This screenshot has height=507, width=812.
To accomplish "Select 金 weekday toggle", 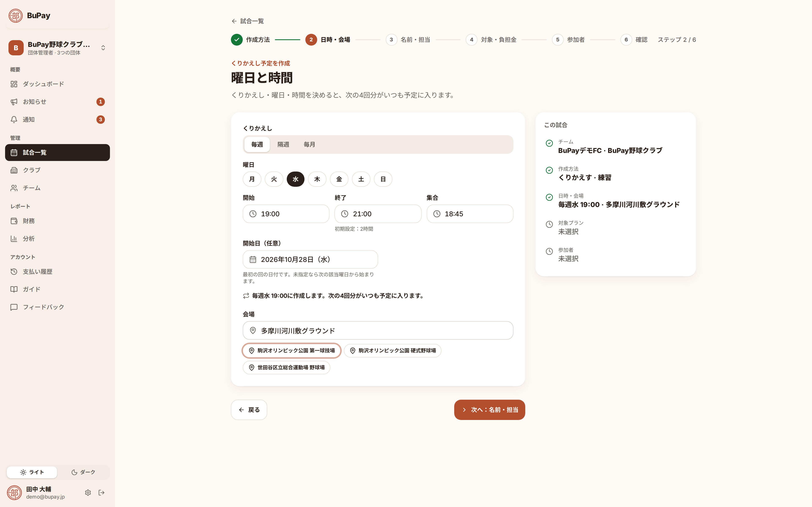I will (339, 179).
